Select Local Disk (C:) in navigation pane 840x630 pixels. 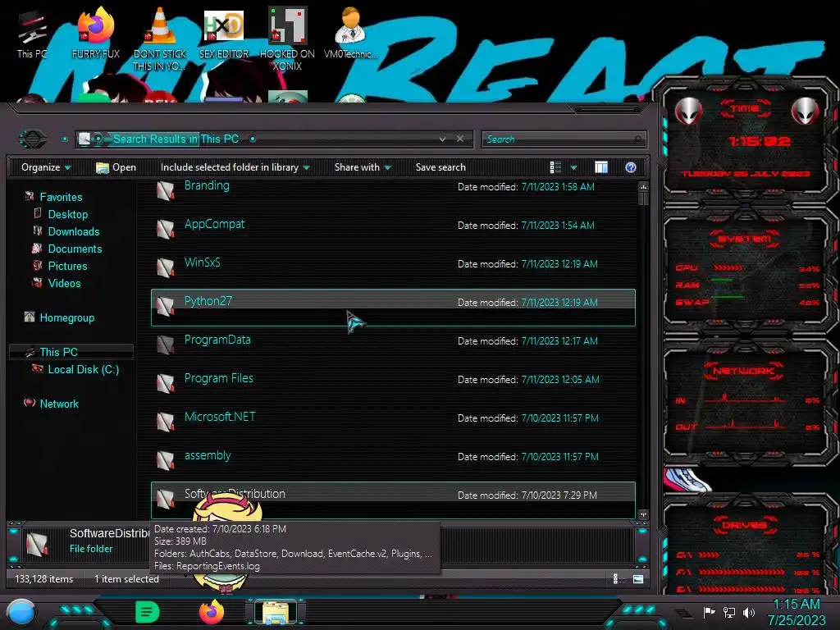pos(84,369)
